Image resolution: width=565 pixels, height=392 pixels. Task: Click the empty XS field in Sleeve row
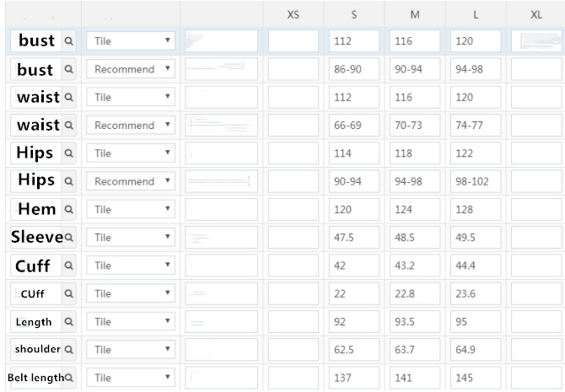coord(293,238)
